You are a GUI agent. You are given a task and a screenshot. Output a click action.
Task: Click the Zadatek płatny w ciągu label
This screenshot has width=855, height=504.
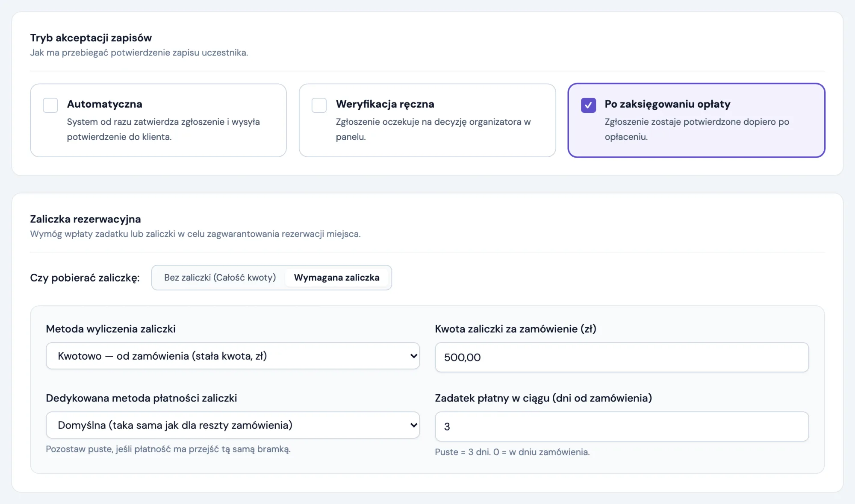click(543, 398)
